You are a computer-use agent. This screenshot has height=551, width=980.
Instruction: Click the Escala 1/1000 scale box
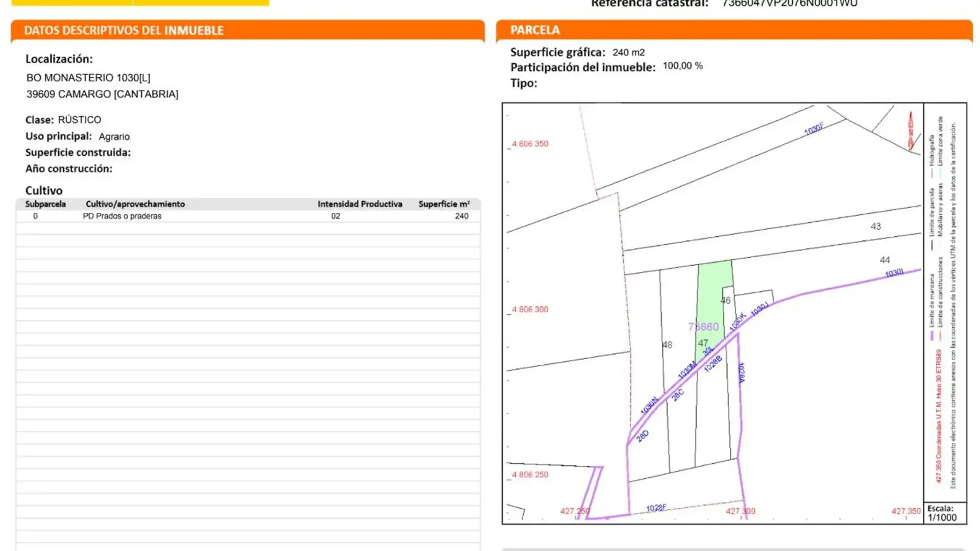[944, 513]
